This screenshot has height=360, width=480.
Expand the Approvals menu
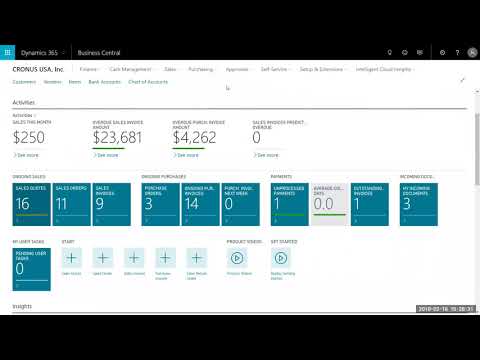point(238,69)
